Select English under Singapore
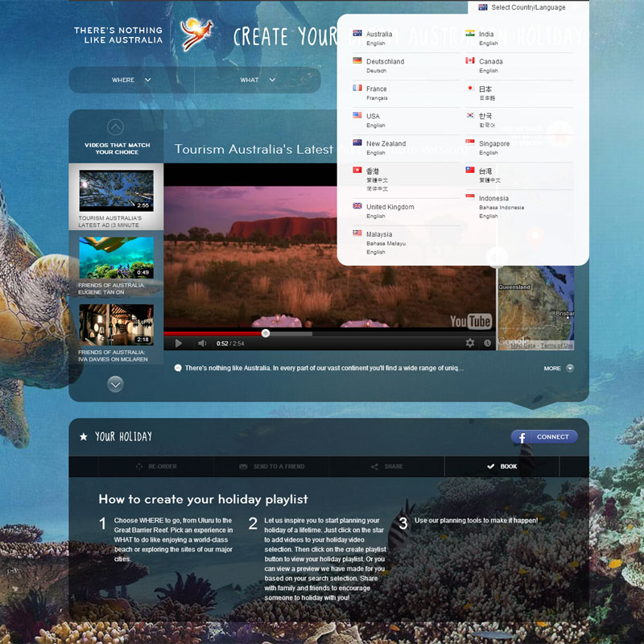This screenshot has width=644, height=644. click(x=488, y=153)
